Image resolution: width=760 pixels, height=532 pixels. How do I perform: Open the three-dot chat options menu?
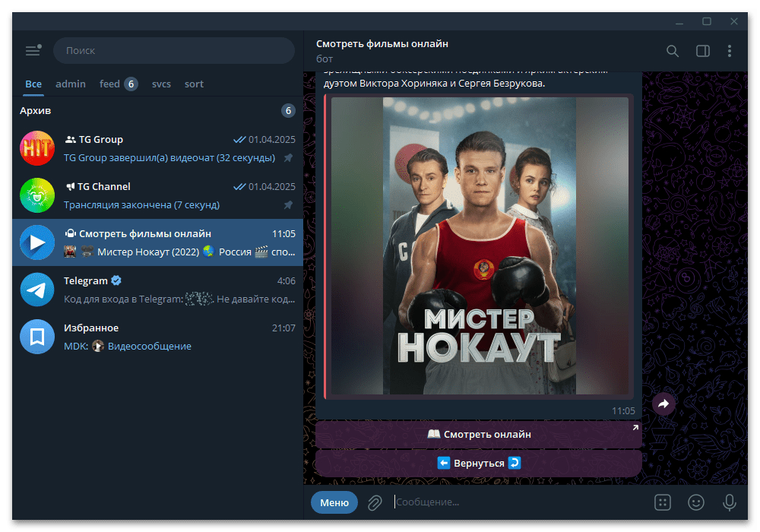point(730,51)
